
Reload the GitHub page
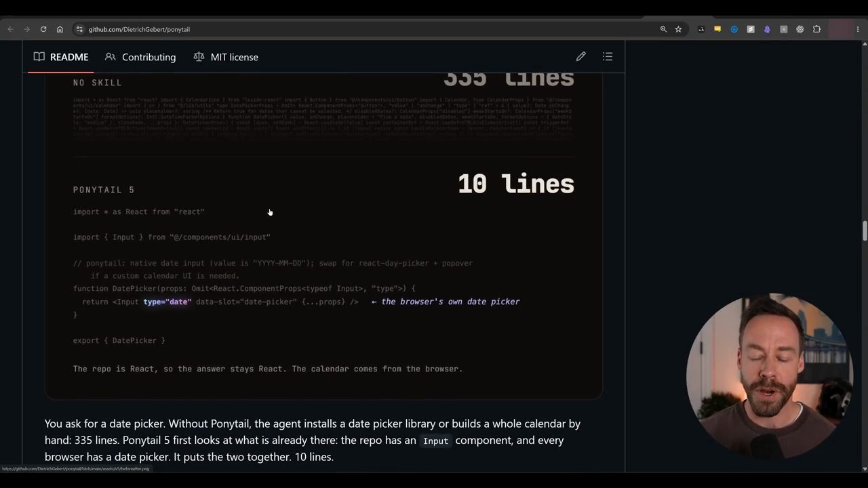43,29
